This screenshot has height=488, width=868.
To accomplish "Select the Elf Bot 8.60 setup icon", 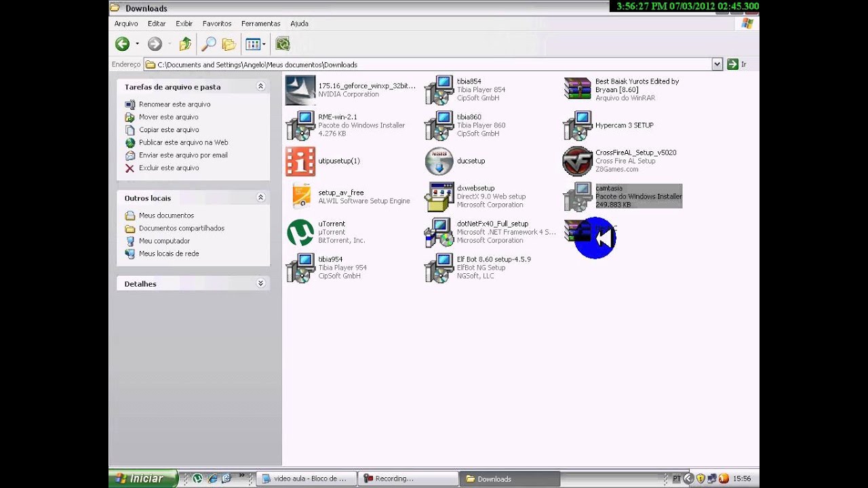I will 439,268.
